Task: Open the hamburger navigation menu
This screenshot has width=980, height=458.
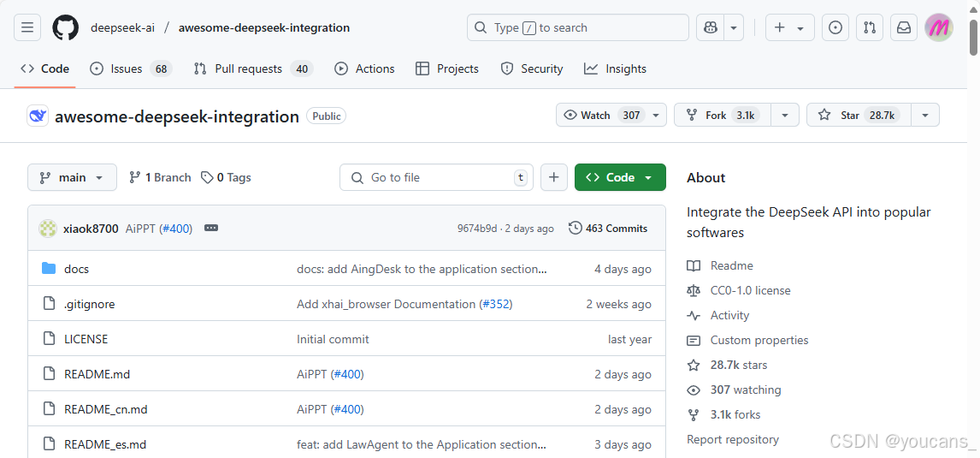Action: (x=27, y=27)
